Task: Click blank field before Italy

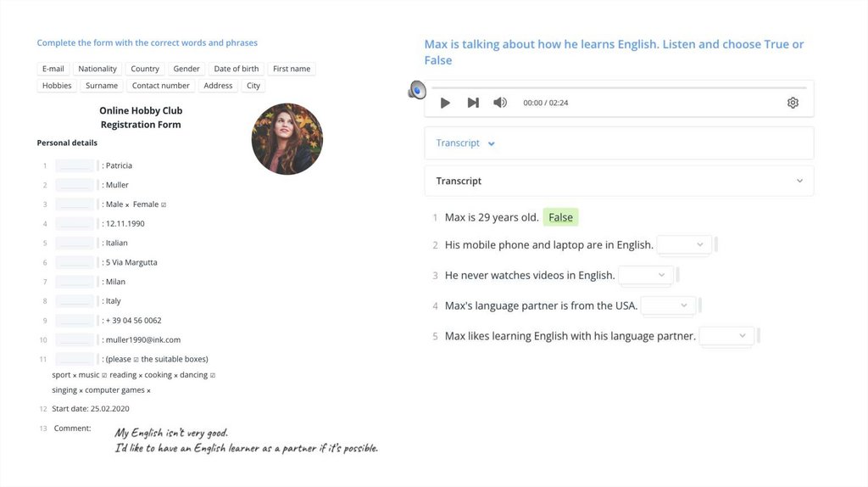Action: coord(75,301)
